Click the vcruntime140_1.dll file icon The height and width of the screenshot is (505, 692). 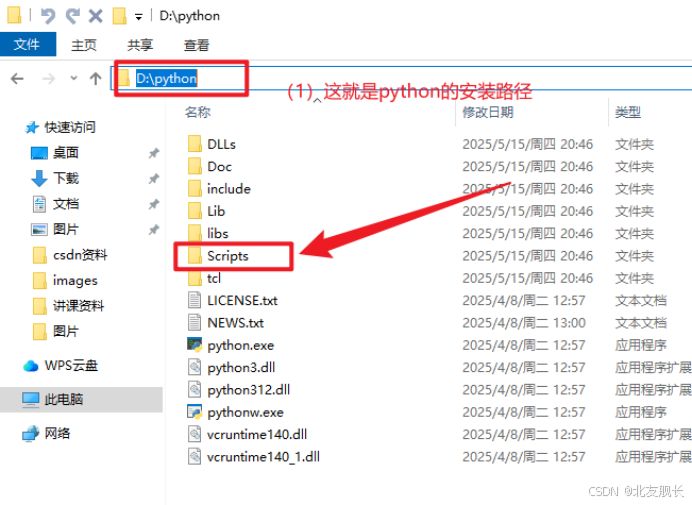[195, 456]
